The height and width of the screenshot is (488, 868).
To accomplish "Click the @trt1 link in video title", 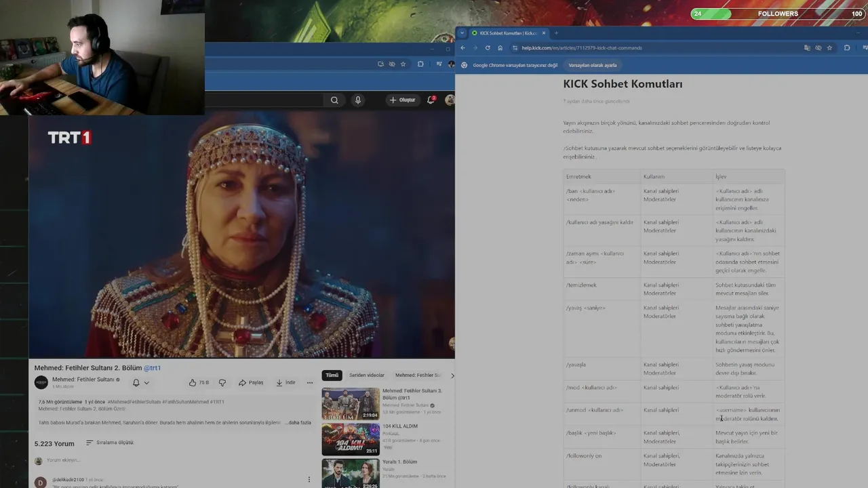I will tap(152, 368).
